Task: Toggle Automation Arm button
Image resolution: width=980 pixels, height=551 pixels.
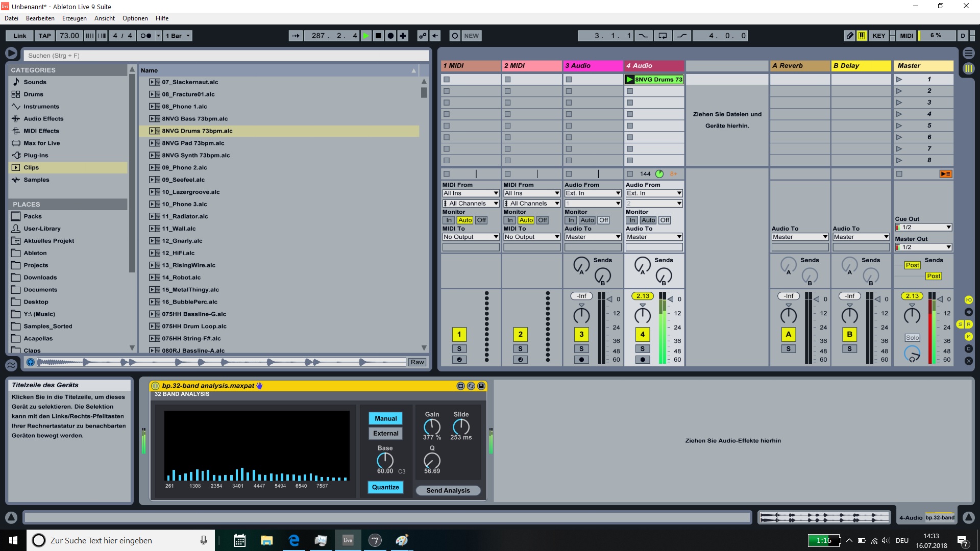Action: point(423,36)
